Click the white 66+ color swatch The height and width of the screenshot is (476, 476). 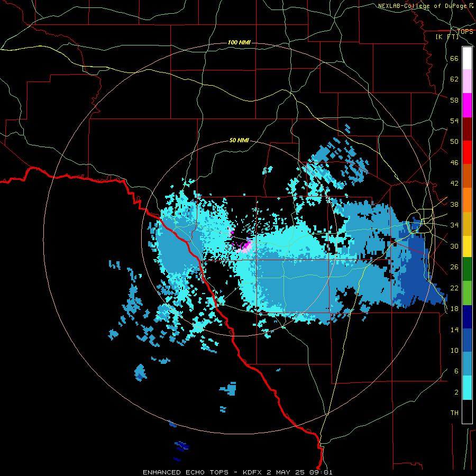(467, 58)
